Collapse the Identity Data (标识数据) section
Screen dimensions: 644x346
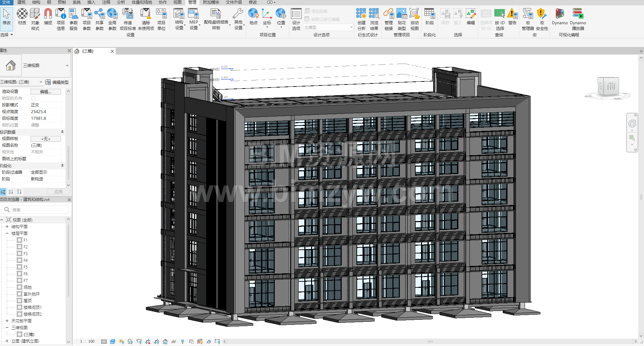coord(62,132)
